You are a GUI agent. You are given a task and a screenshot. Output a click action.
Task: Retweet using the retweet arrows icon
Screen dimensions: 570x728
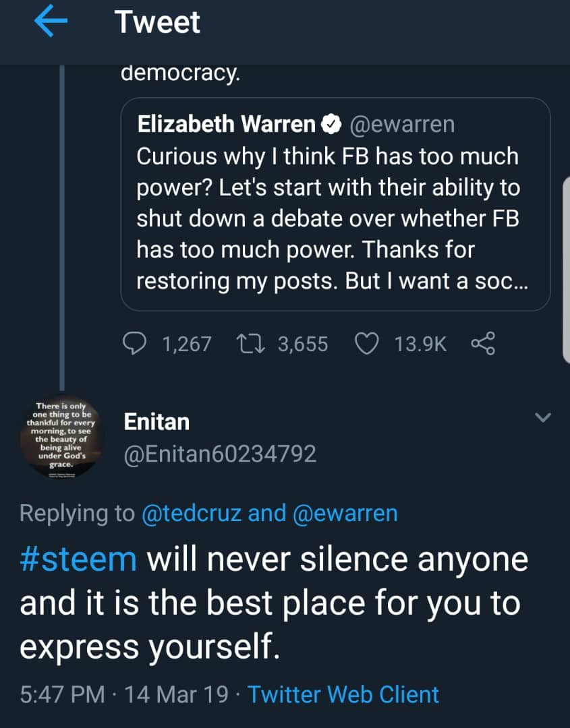pos(251,344)
